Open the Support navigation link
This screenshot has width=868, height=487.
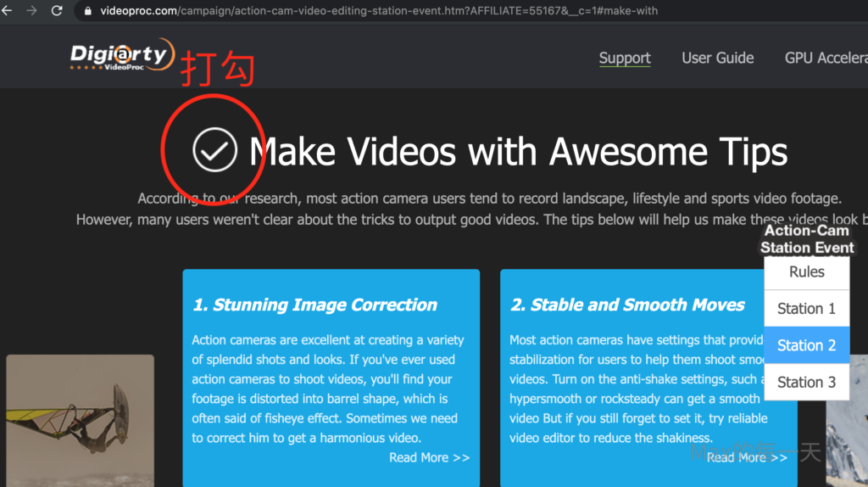pyautogui.click(x=625, y=58)
